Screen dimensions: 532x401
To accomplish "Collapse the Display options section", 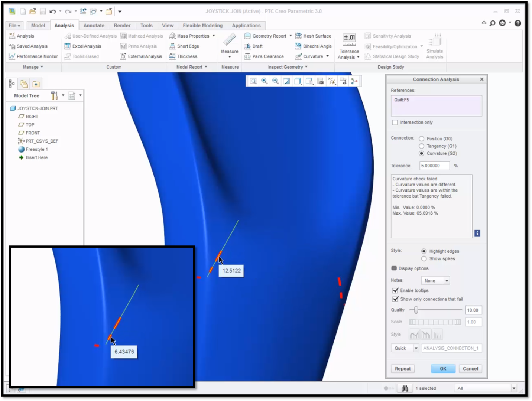I will (x=394, y=268).
